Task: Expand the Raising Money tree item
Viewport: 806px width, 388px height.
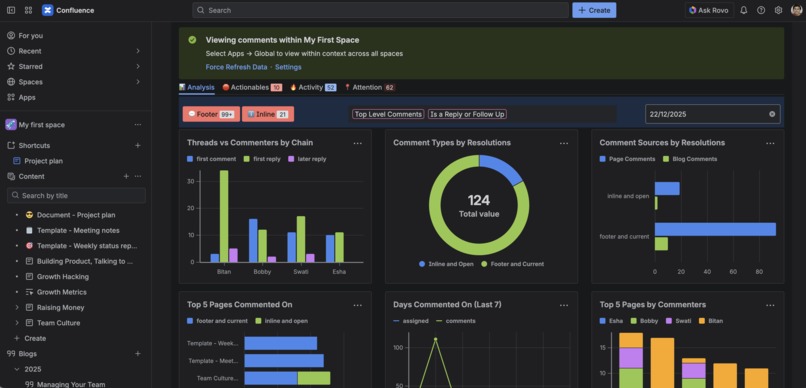Action: click(x=16, y=307)
